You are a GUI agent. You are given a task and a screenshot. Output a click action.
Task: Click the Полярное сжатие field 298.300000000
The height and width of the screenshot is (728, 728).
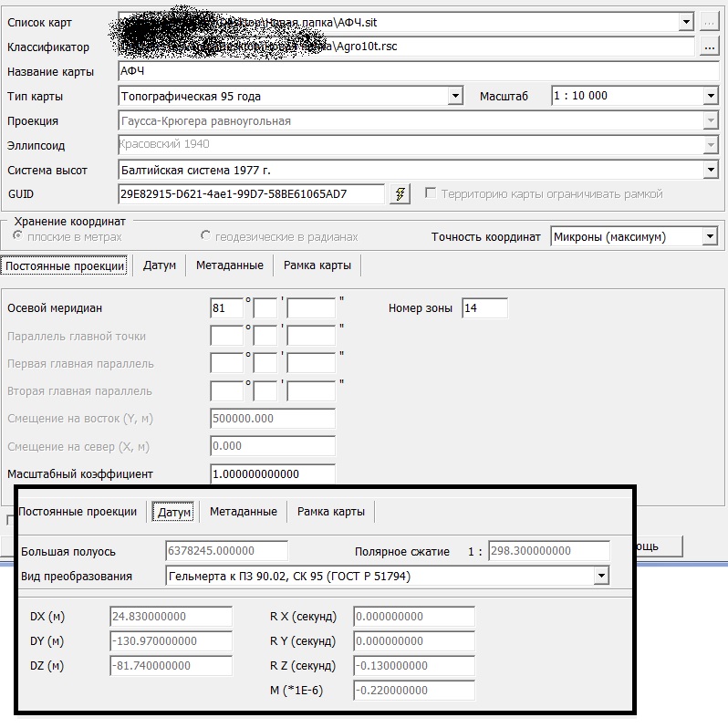tap(549, 551)
